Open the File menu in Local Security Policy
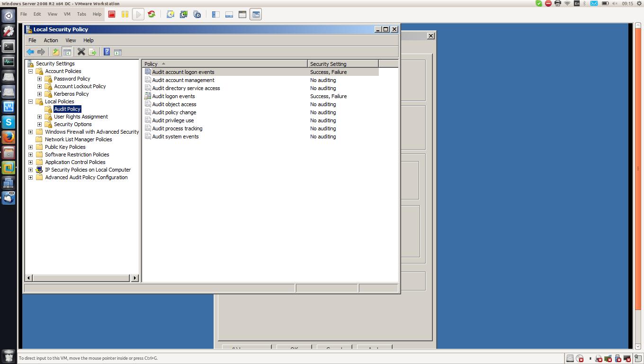The height and width of the screenshot is (364, 644). (x=32, y=40)
